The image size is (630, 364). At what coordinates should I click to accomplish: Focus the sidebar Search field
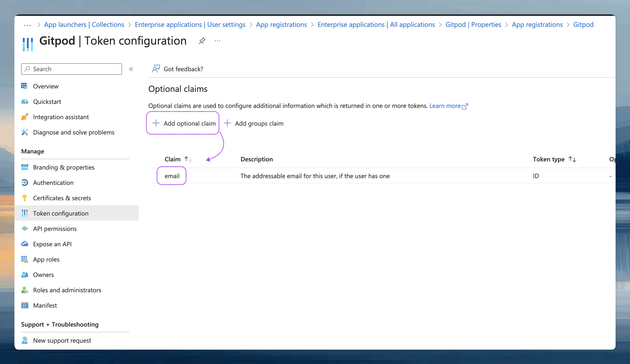click(75, 69)
